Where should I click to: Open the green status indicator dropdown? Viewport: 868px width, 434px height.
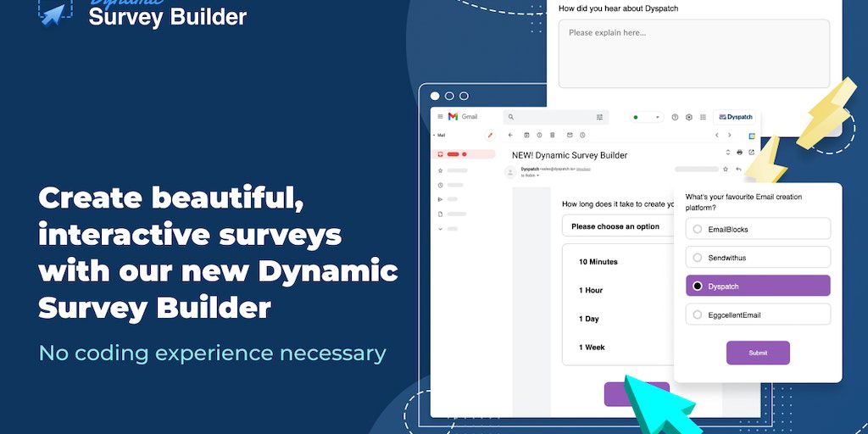click(646, 117)
